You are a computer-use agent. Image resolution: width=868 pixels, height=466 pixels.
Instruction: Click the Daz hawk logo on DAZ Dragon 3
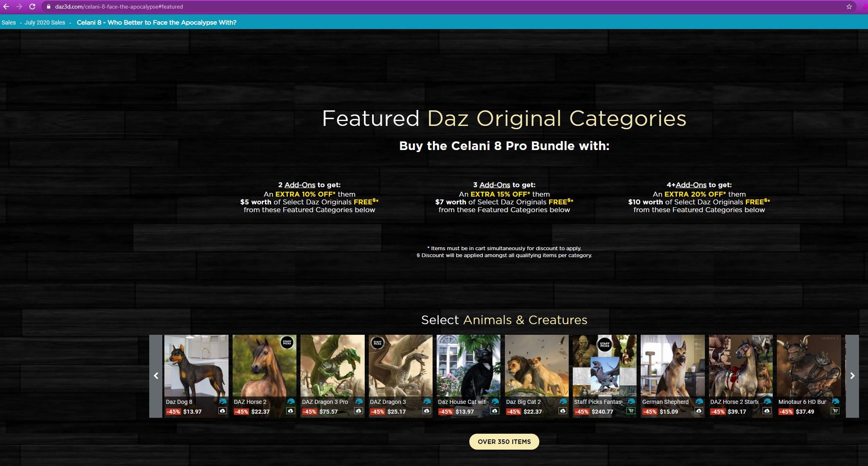(427, 401)
